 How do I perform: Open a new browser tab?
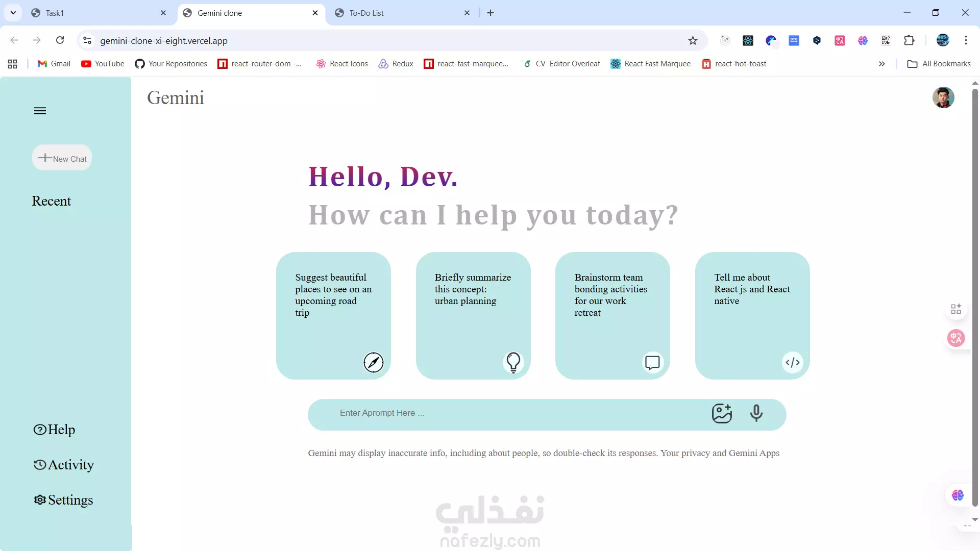[x=491, y=13]
